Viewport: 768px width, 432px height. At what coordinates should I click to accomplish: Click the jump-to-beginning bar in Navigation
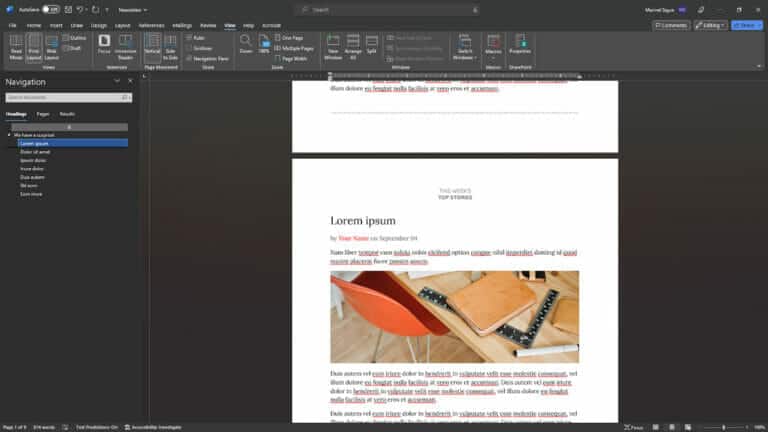pos(70,127)
